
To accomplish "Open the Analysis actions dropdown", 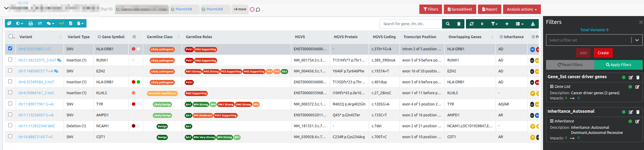I will point(522,9).
